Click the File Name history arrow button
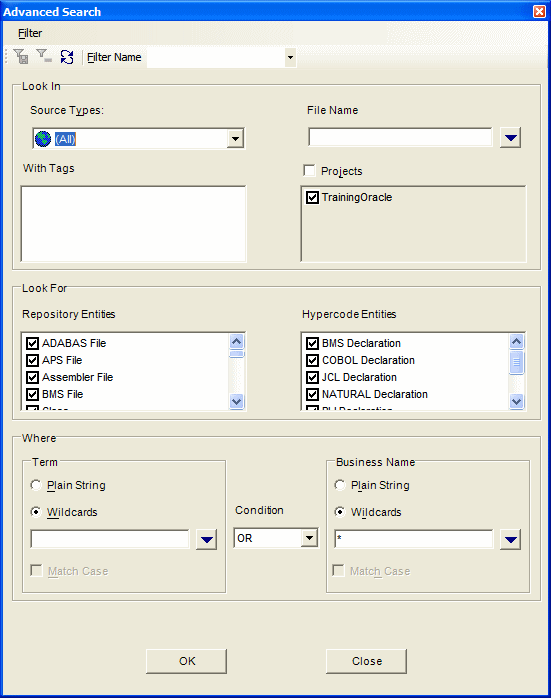Viewport: 551px width, 698px height. (510, 138)
